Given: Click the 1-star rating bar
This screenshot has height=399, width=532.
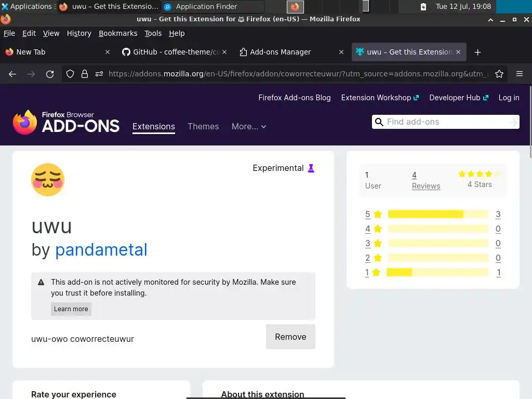Looking at the screenshot, I should pos(437,272).
